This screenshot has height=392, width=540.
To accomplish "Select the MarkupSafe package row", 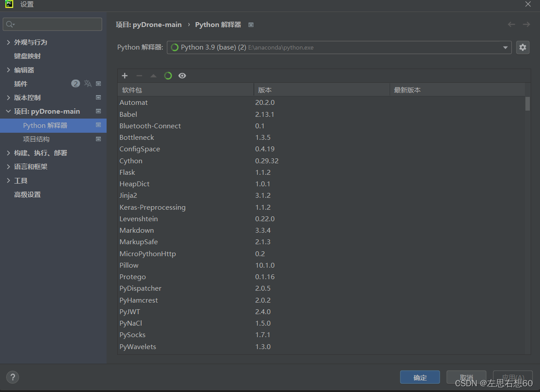I will [321, 242].
